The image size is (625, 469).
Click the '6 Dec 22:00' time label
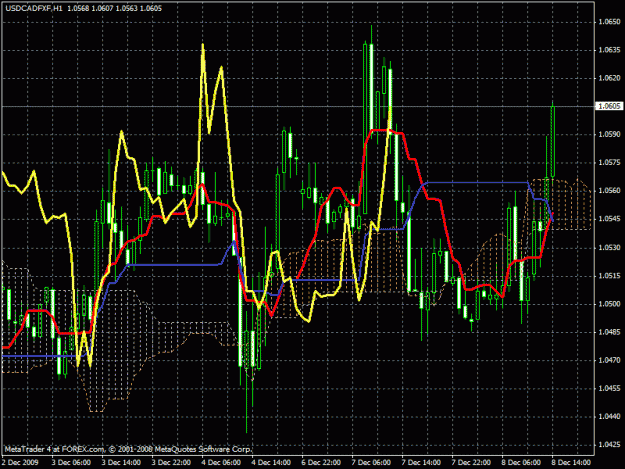321,463
